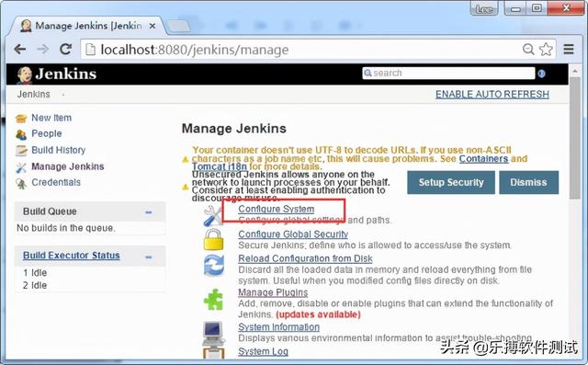The image size is (588, 365).
Task: Click the address bar URL
Action: (195, 50)
